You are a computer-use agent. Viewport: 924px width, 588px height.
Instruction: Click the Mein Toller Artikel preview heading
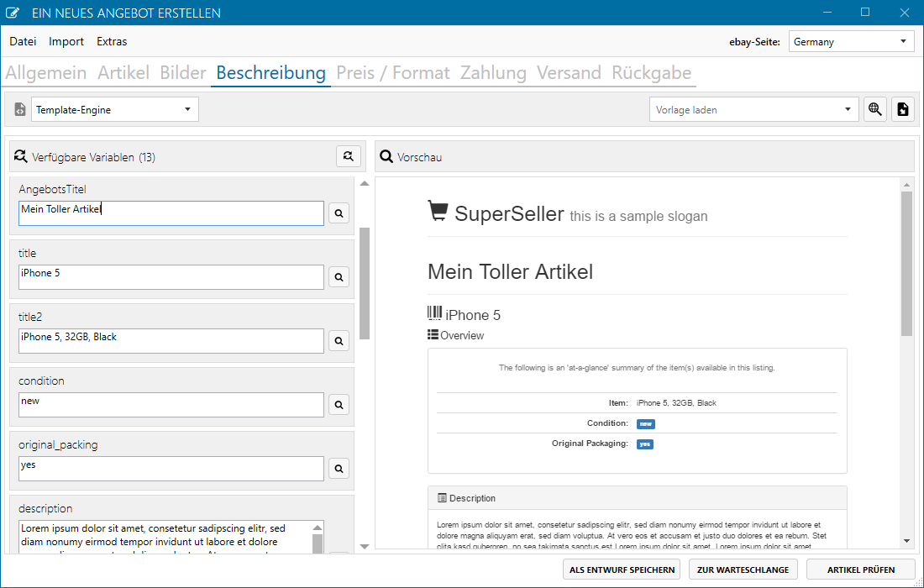click(511, 271)
